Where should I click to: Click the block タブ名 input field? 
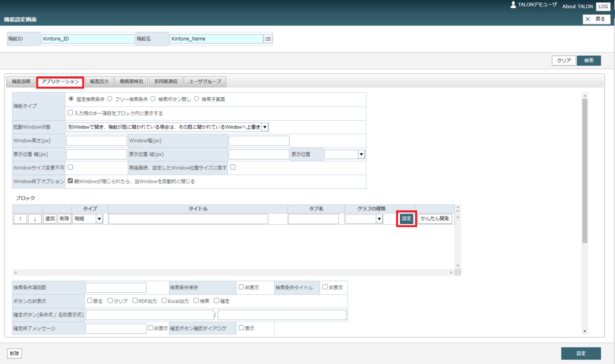(x=314, y=219)
